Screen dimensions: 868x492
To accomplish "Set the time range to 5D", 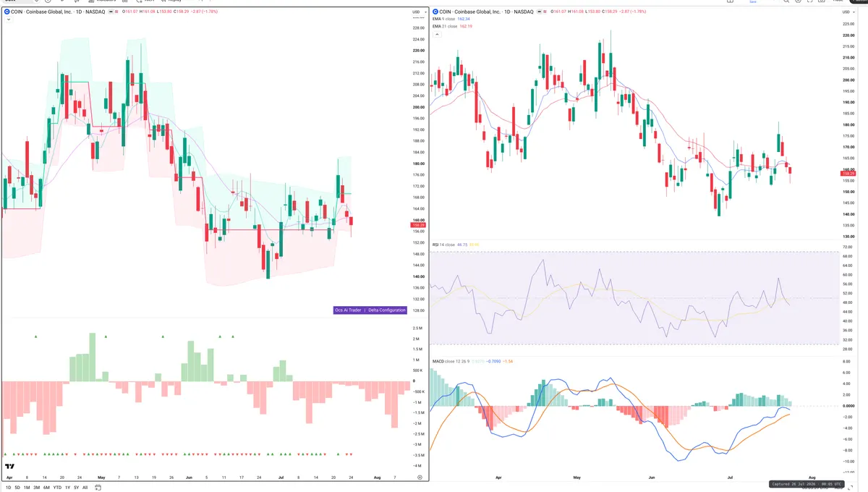I will coord(17,488).
